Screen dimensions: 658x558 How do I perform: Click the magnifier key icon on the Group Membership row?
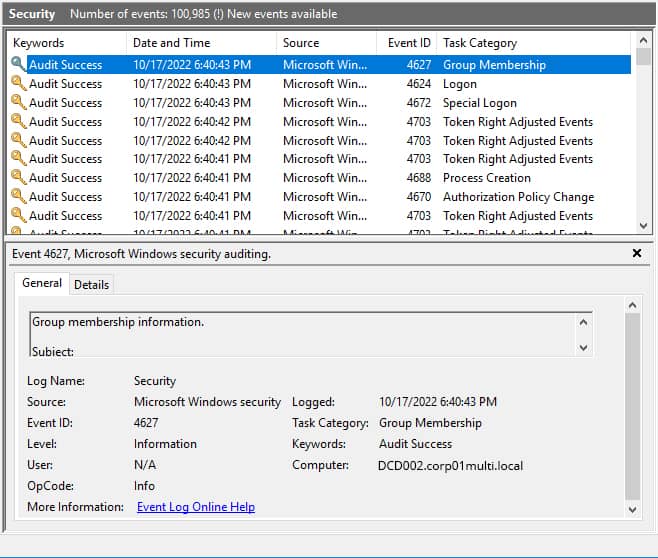[18, 65]
